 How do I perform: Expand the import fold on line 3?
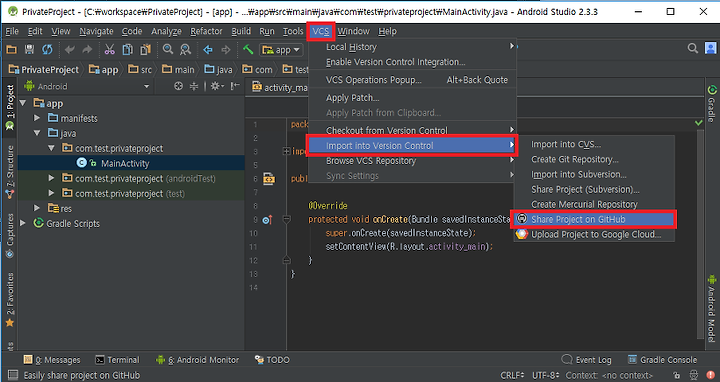coord(286,151)
